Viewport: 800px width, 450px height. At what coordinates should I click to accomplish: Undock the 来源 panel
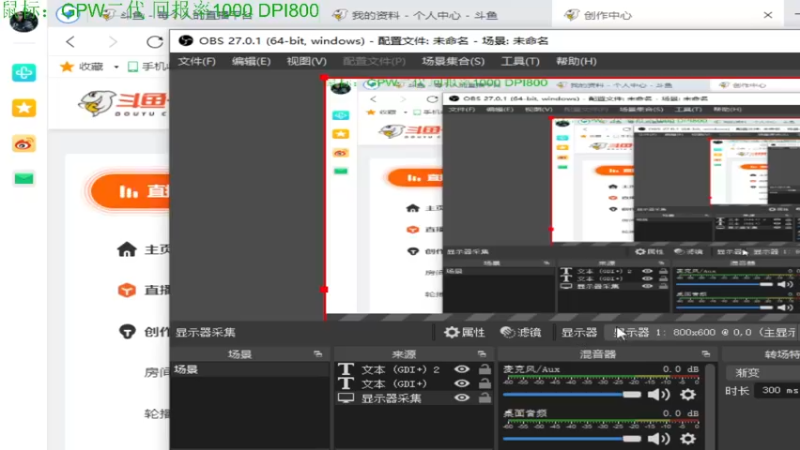coord(482,354)
